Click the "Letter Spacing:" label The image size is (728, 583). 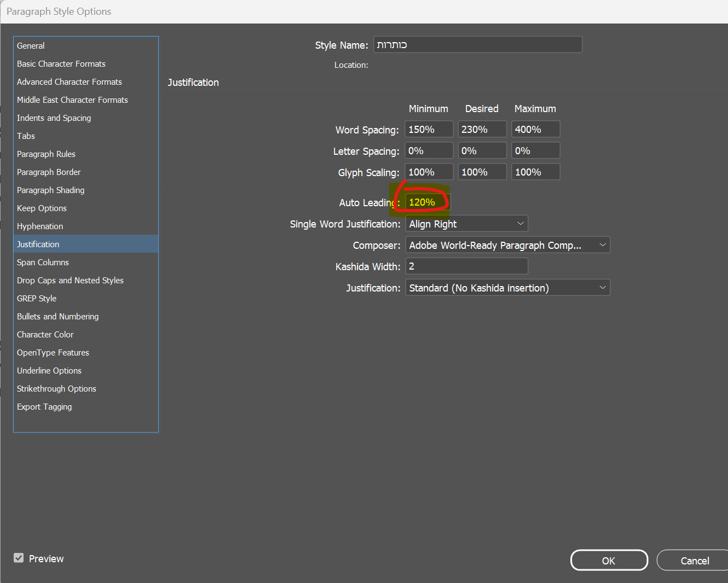pos(366,151)
